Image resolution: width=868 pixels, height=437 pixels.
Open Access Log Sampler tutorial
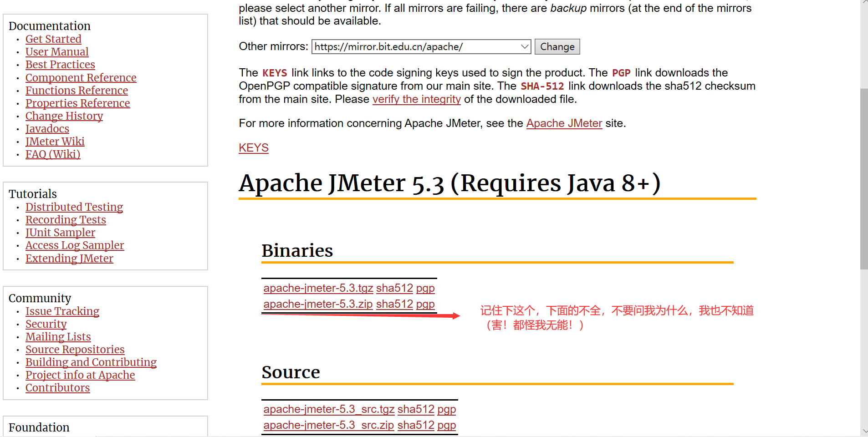click(x=75, y=245)
